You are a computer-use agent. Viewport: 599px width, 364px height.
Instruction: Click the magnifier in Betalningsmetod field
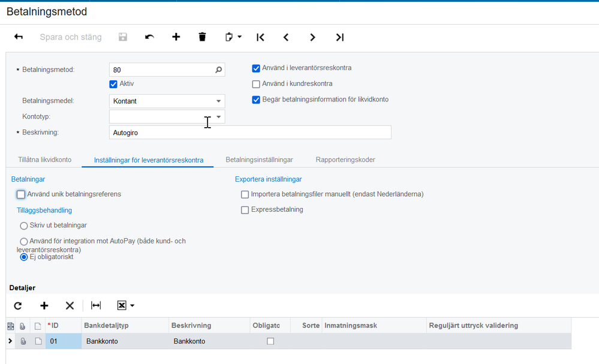pos(219,70)
